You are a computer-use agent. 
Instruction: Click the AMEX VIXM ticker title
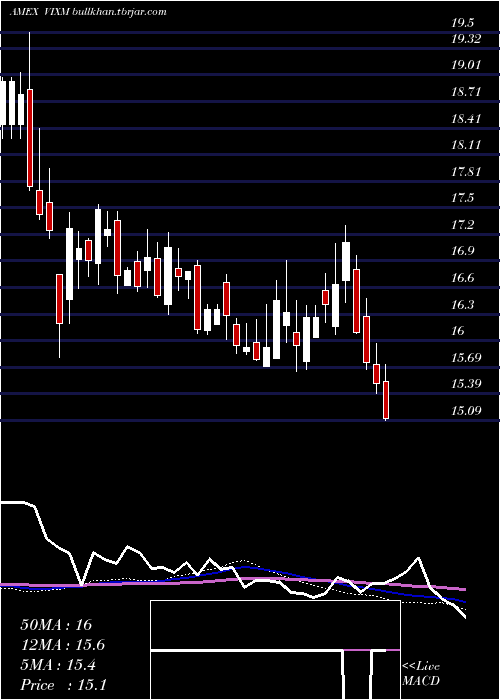[x=39, y=12]
